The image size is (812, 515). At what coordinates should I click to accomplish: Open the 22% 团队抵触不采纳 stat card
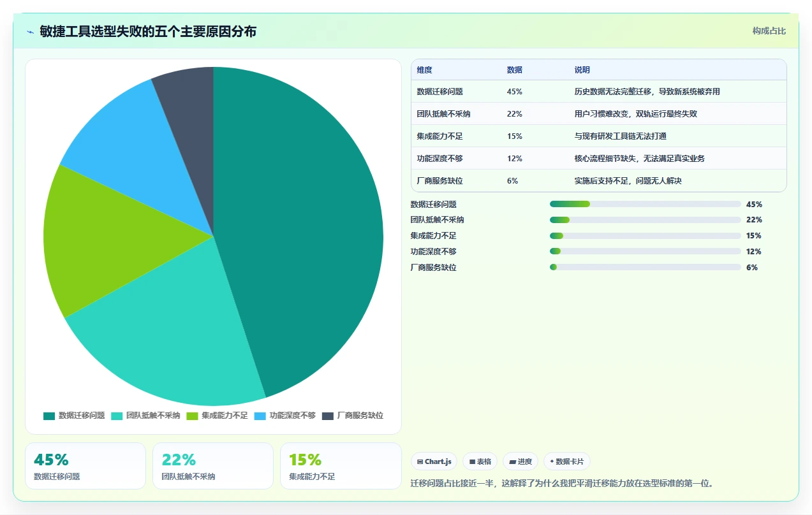point(213,466)
